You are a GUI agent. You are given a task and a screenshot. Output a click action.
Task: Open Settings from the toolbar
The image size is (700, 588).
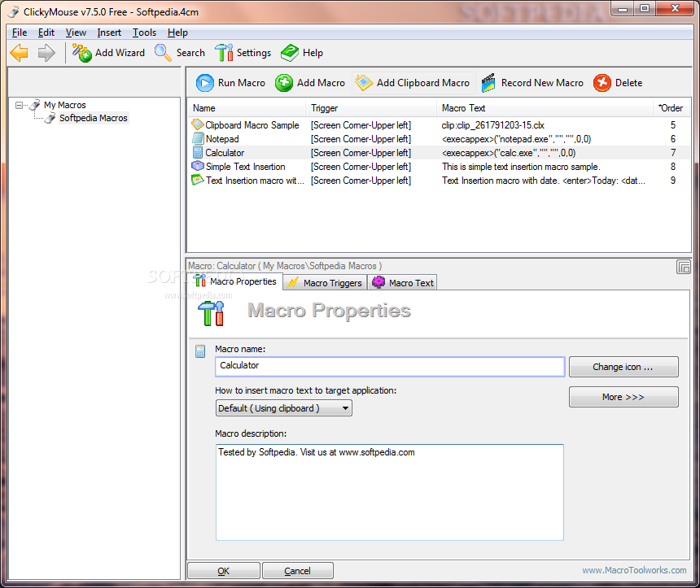coord(243,53)
